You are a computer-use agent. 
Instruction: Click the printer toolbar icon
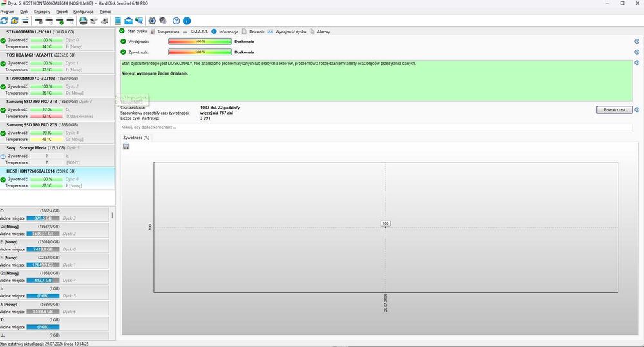105,21
